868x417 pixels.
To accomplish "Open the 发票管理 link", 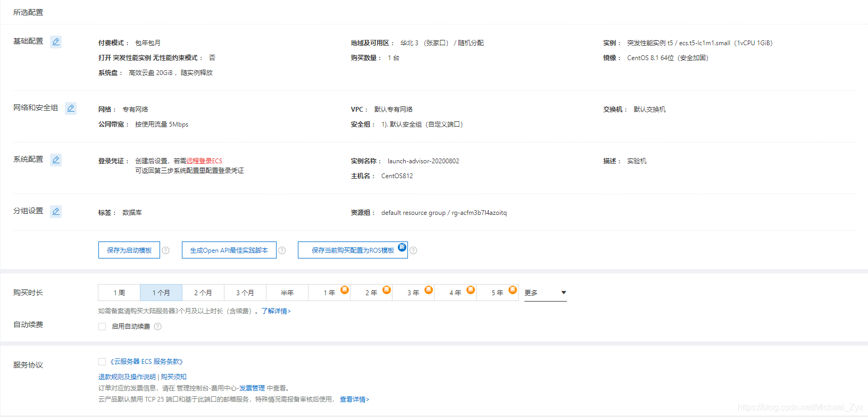I will pos(252,388).
